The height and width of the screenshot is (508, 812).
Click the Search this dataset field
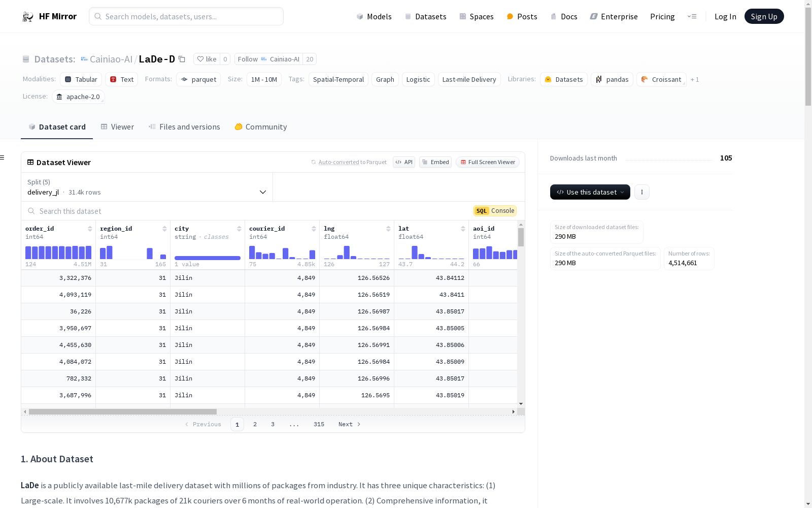click(x=244, y=211)
